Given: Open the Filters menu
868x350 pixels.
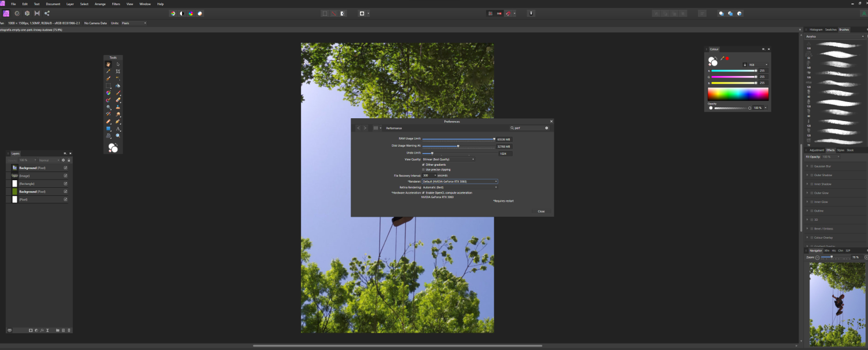Looking at the screenshot, I should pyautogui.click(x=116, y=4).
